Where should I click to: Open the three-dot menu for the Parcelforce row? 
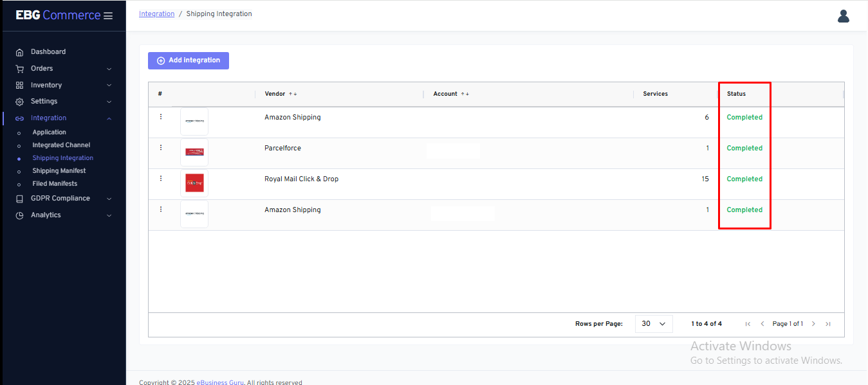(161, 148)
